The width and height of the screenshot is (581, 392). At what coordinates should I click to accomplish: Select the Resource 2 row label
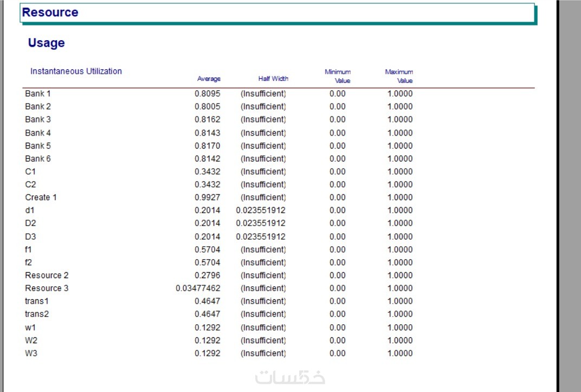[47, 275]
